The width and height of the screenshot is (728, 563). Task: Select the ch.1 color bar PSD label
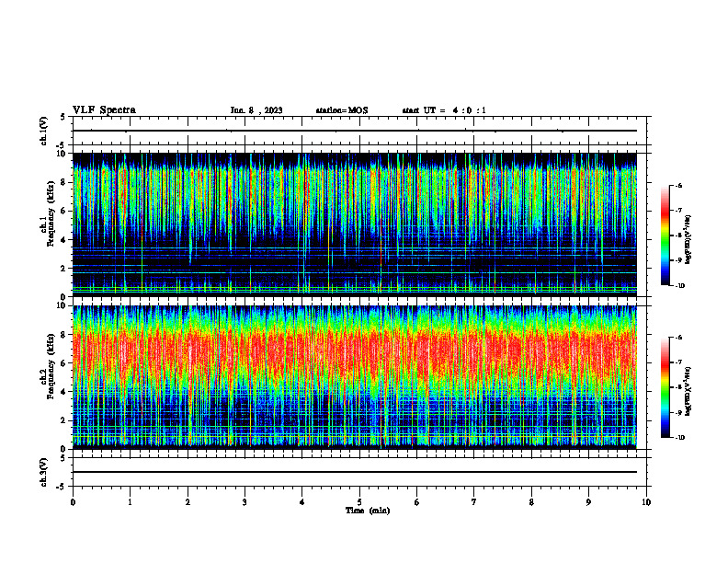coord(688,239)
